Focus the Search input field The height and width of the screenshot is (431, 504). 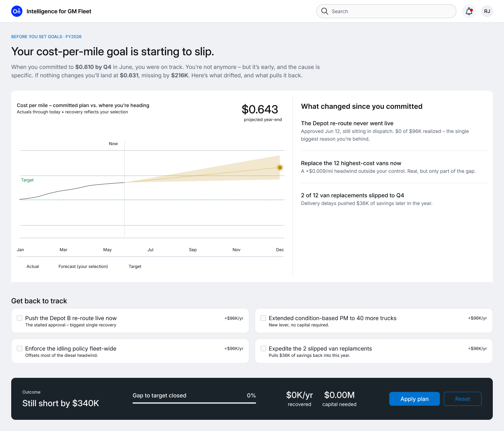point(386,11)
